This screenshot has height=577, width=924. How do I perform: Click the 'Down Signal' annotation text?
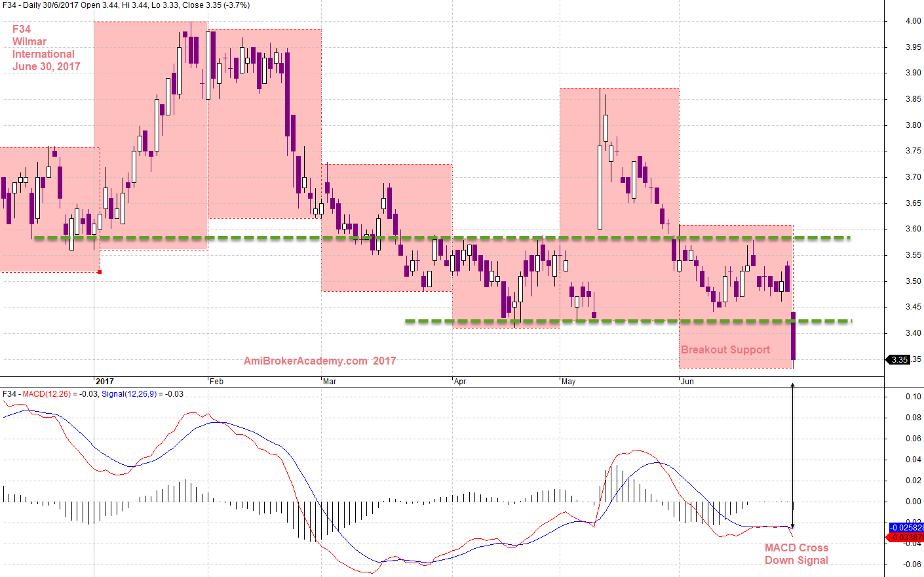click(x=796, y=560)
